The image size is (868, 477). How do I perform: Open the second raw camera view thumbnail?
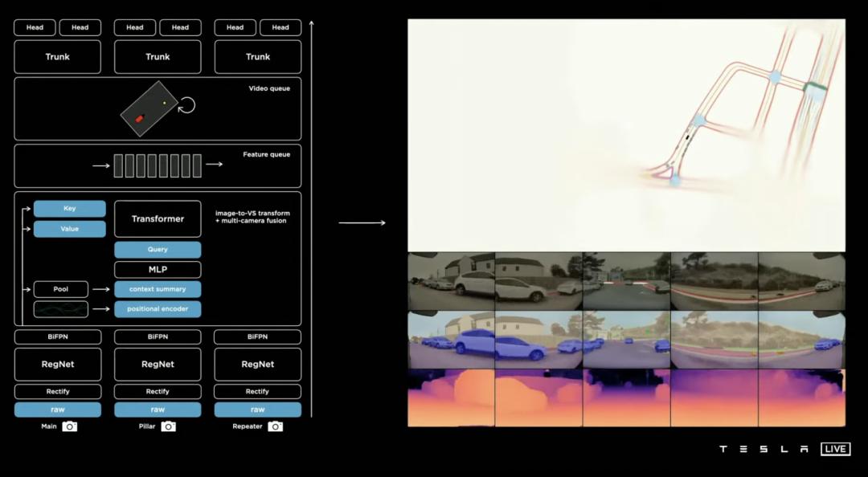click(x=539, y=282)
